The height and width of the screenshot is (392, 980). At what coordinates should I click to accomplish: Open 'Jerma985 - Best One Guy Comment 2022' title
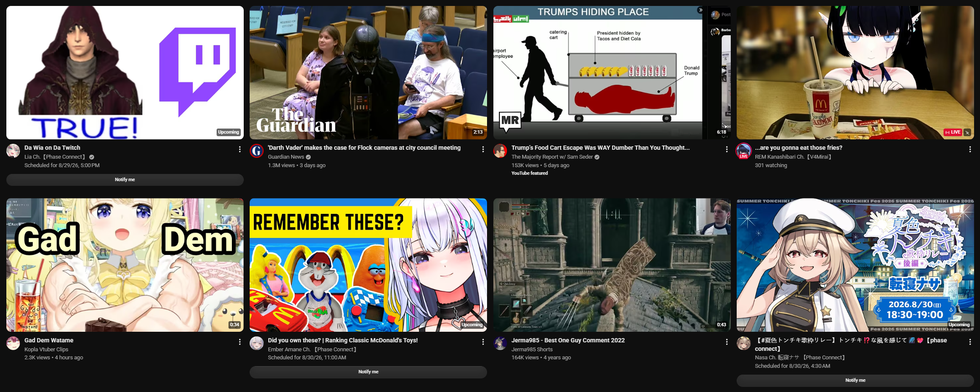[568, 340]
